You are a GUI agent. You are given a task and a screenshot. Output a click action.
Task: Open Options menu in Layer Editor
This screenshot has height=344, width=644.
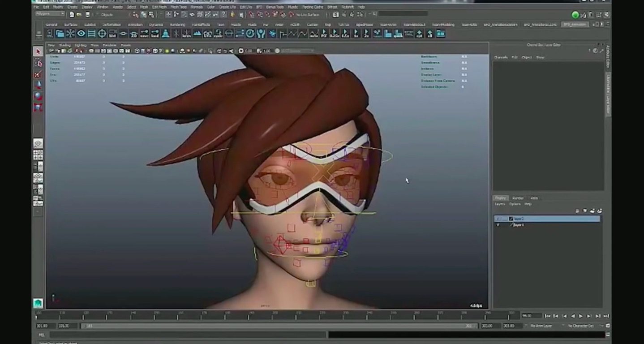(x=515, y=204)
